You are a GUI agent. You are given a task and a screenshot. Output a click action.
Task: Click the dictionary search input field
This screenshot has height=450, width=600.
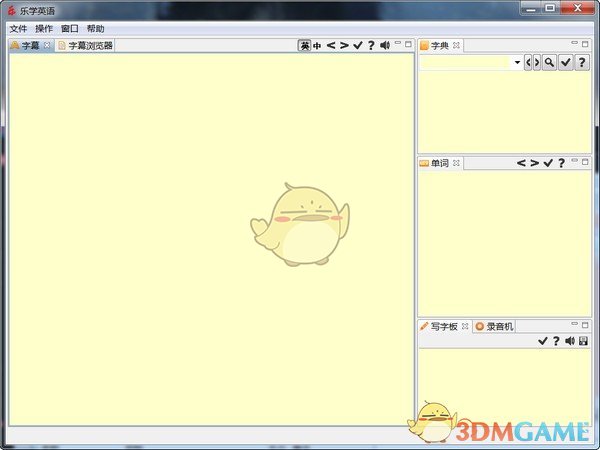(465, 63)
